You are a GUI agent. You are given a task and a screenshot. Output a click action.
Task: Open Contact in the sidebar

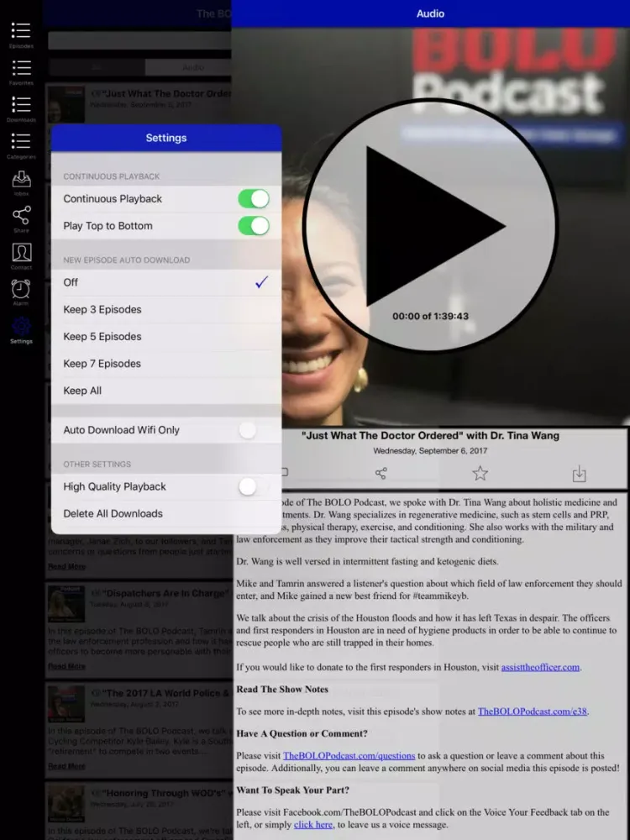(21, 256)
